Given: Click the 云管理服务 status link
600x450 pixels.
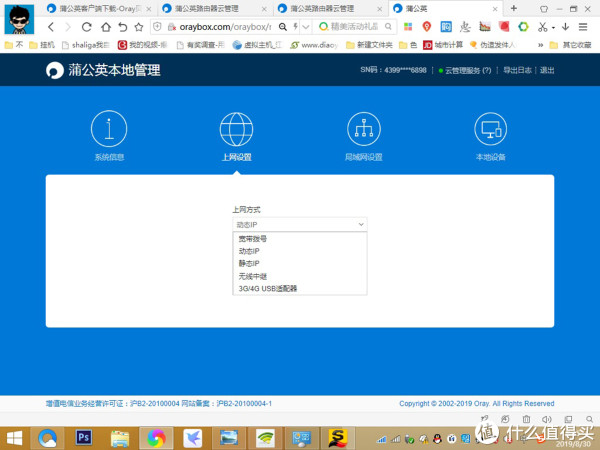Looking at the screenshot, I should (x=468, y=70).
